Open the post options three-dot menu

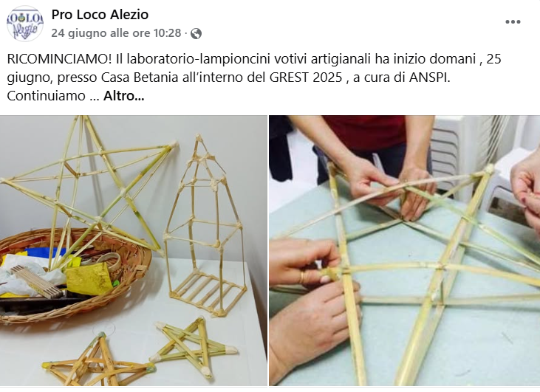pyautogui.click(x=513, y=22)
